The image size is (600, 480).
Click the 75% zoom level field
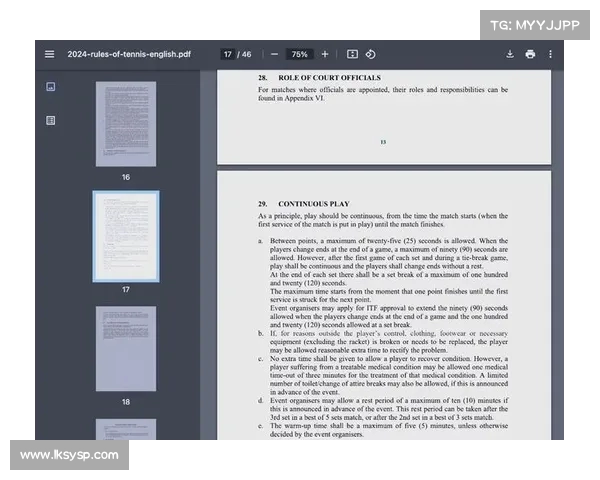[299, 54]
